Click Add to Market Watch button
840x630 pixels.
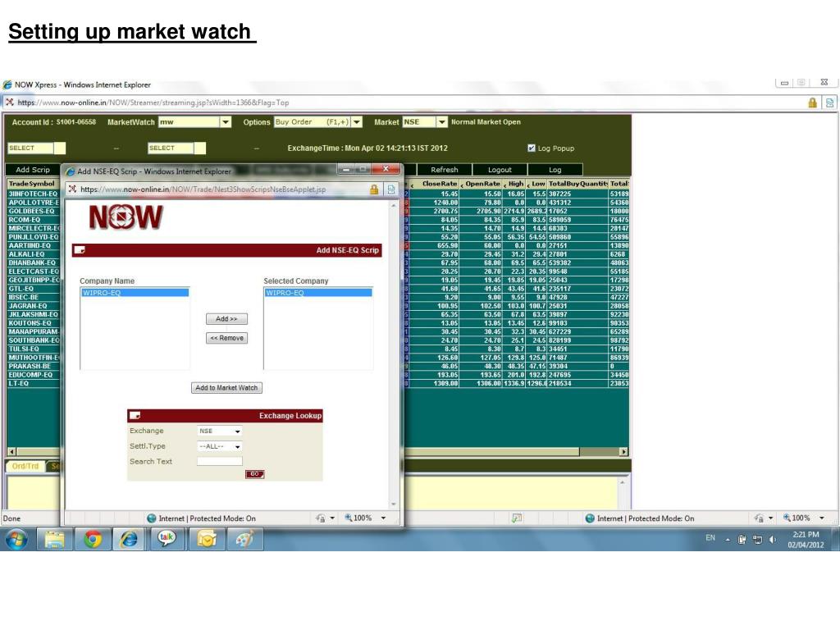point(226,388)
